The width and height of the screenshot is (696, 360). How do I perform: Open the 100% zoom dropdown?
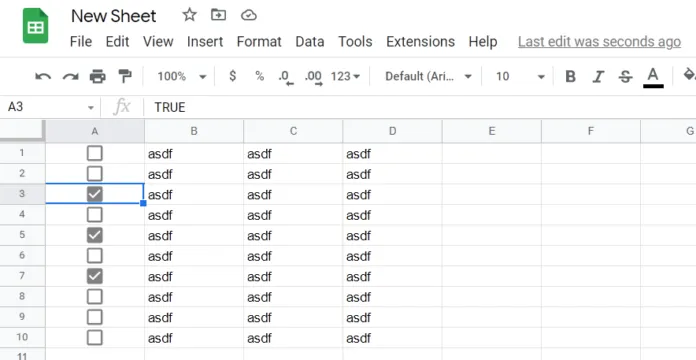click(182, 76)
